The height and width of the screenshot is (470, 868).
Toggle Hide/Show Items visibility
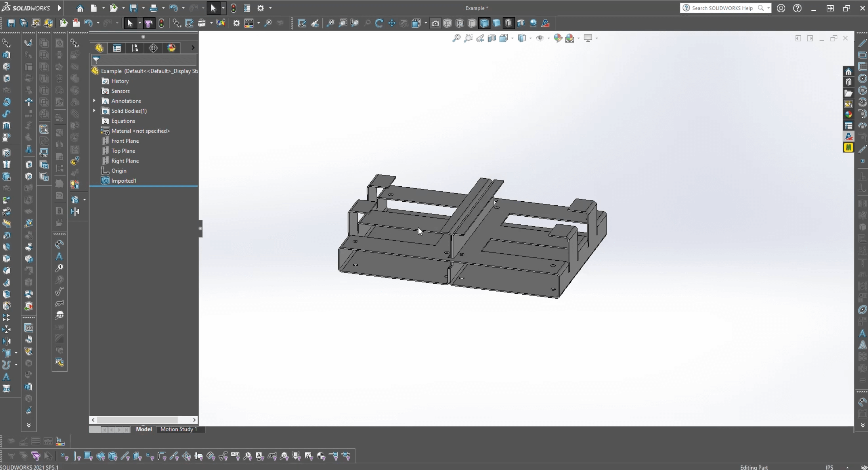coord(540,38)
